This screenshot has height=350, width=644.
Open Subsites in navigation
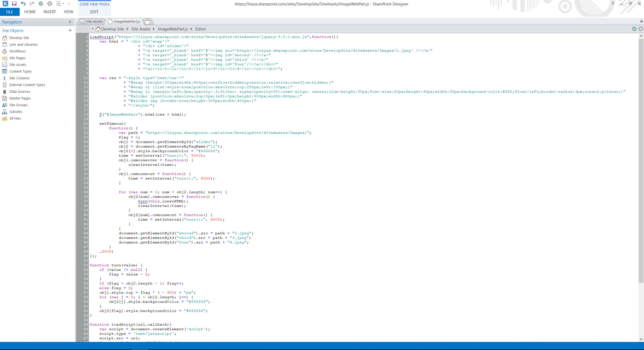[16, 112]
